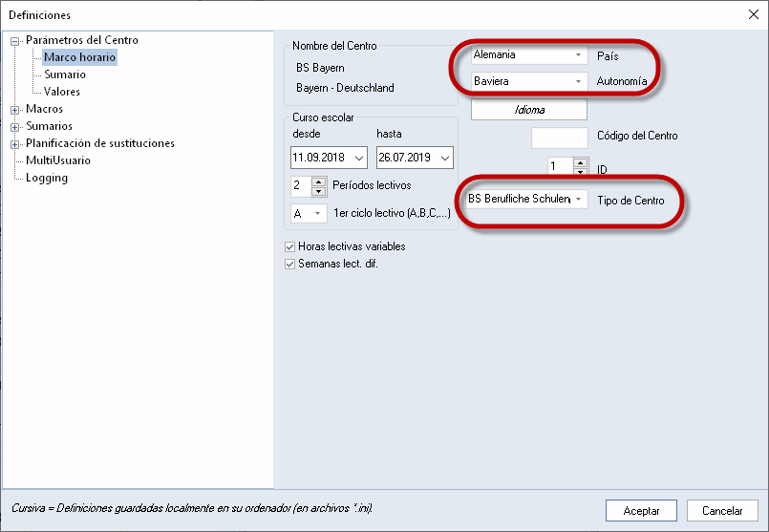Open the Logging settings
Screen dimensions: 769x532
[x=47, y=178]
